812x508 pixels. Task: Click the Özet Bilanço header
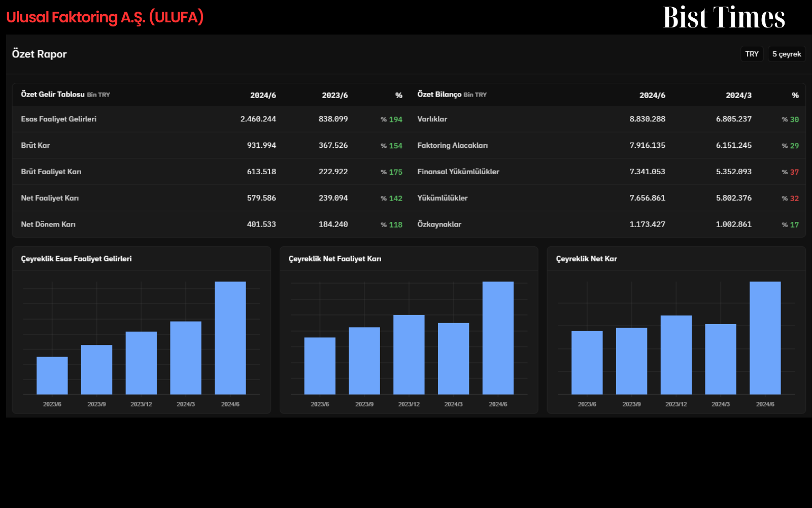coord(439,94)
